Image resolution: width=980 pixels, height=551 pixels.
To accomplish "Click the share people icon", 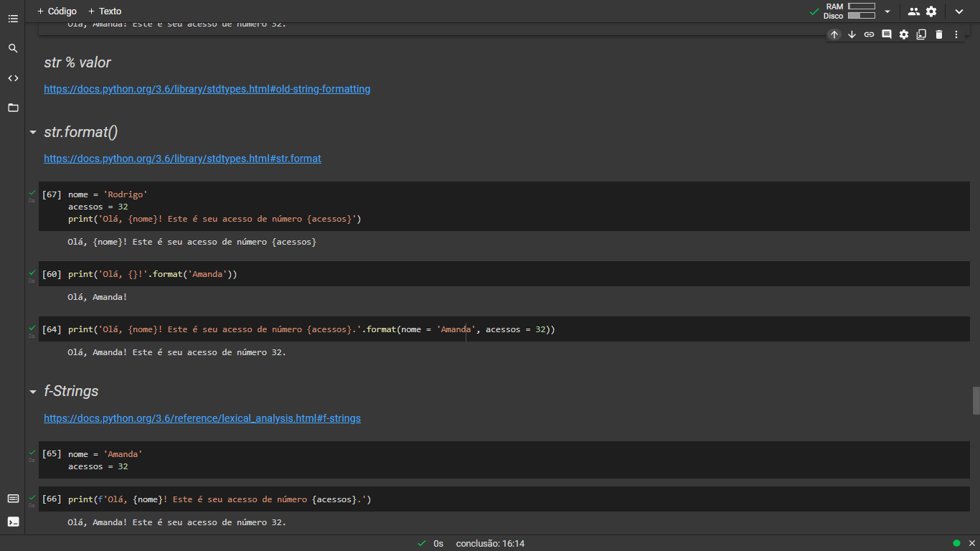I will point(913,11).
